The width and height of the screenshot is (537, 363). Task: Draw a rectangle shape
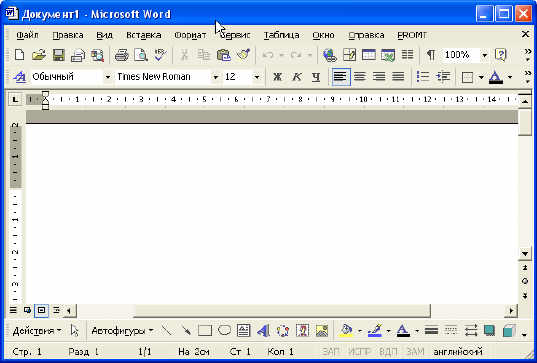(205, 331)
